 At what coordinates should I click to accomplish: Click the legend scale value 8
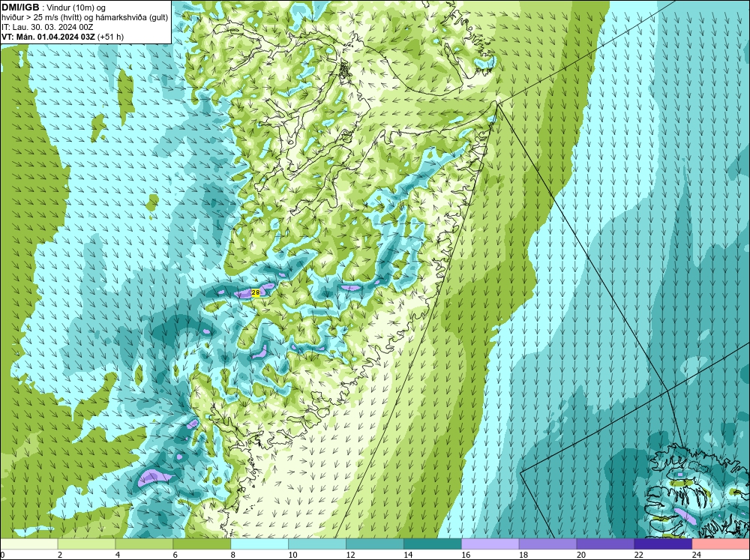[x=233, y=555]
